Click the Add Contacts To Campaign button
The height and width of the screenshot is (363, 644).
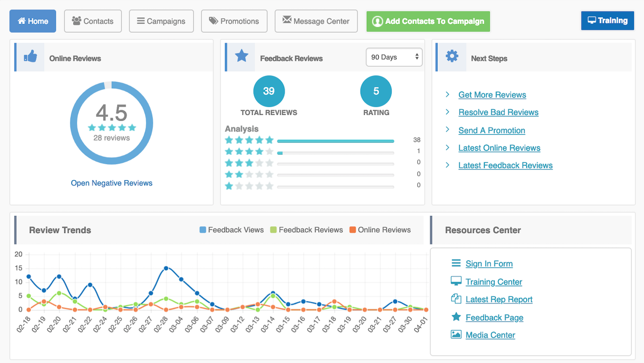point(428,21)
